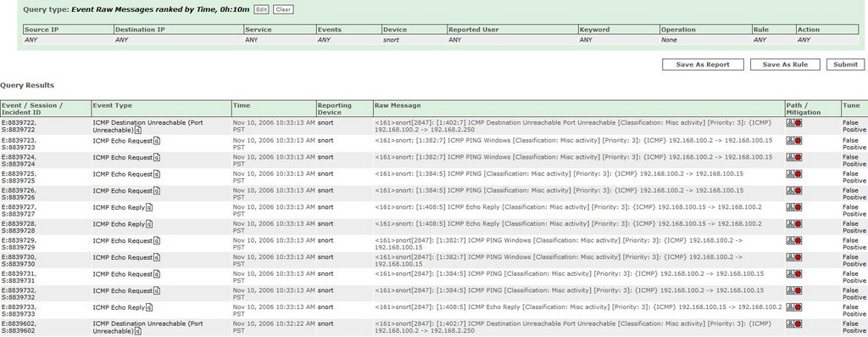
Task: Click Action value ANY in query table
Action: click(804, 40)
